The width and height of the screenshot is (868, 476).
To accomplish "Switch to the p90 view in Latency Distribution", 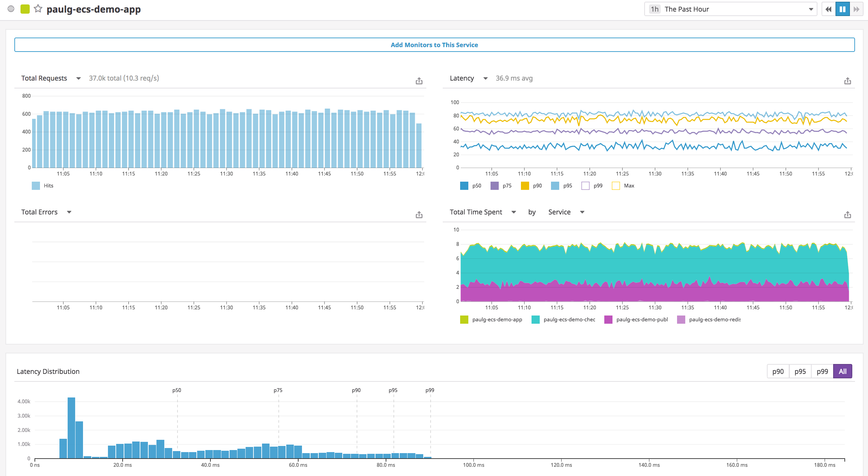I will click(x=778, y=371).
